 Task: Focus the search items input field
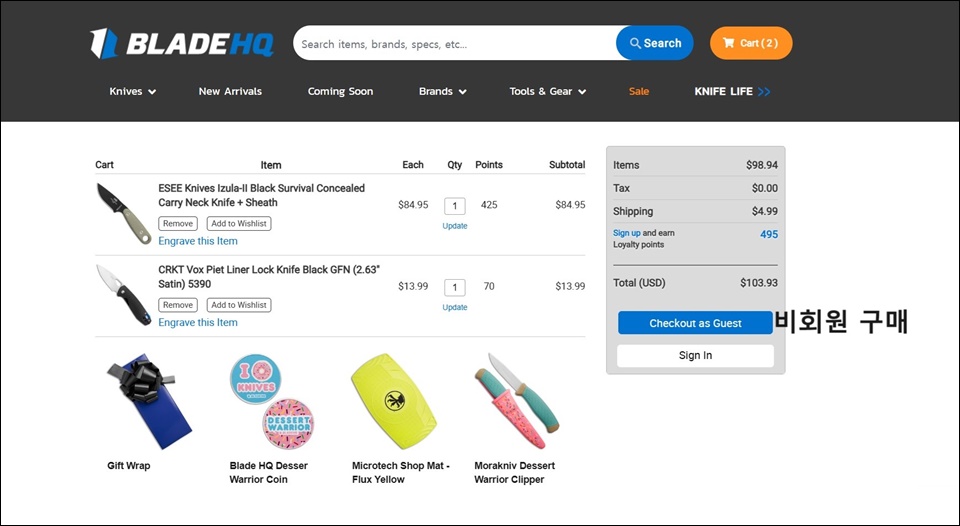(x=456, y=43)
